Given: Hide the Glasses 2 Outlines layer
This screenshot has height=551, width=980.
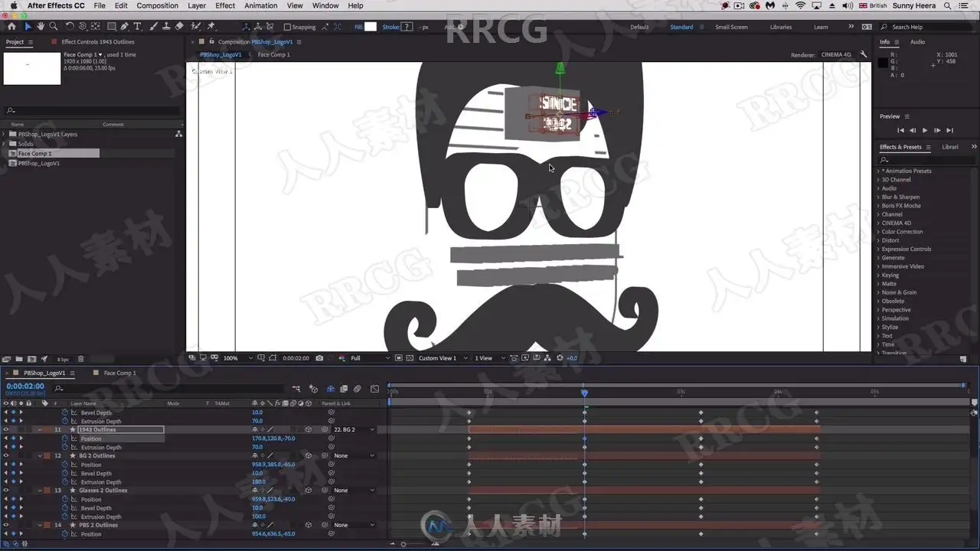Looking at the screenshot, I should click(5, 491).
